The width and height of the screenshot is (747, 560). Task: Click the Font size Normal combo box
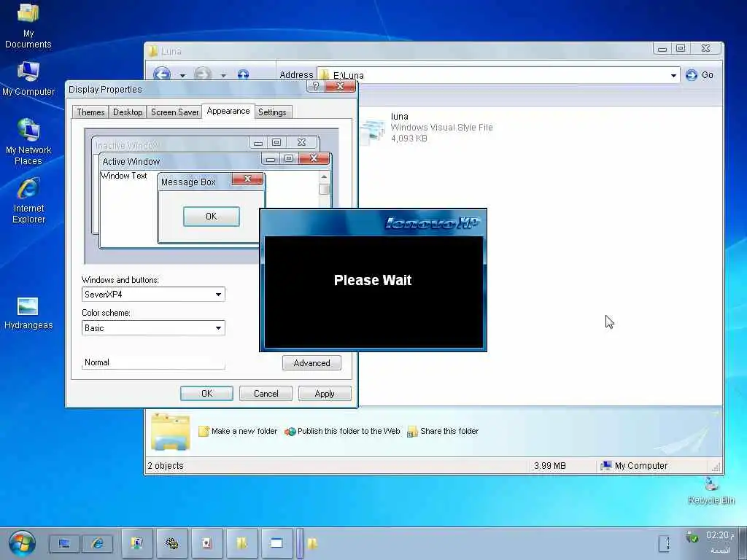pyautogui.click(x=153, y=362)
